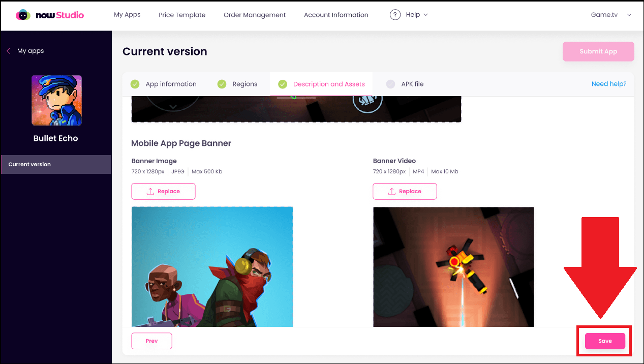The image size is (644, 364).
Task: Click upload icon in Banner Video Replace button
Action: tap(391, 191)
